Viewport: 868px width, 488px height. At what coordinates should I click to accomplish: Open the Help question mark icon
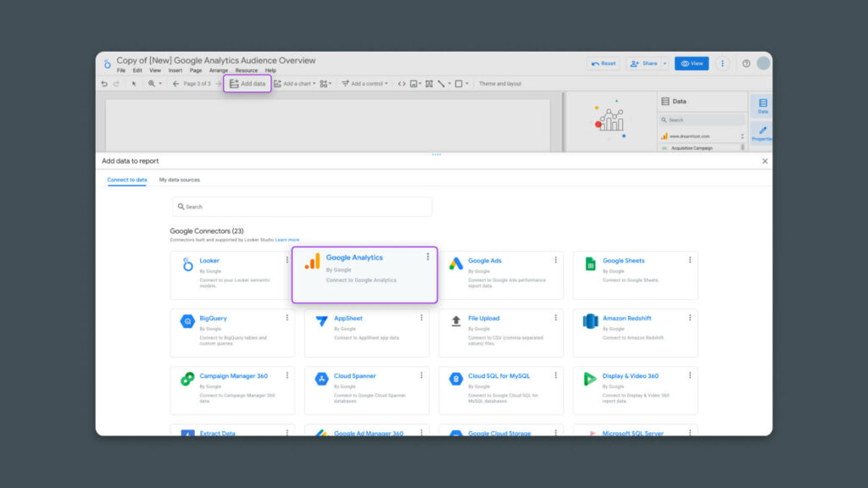746,64
